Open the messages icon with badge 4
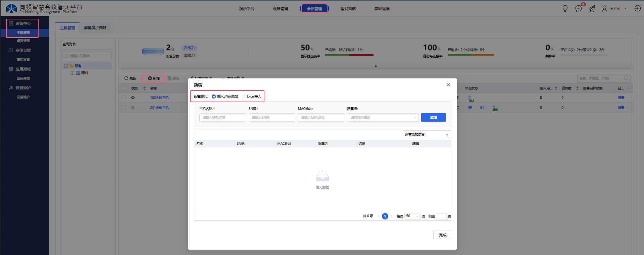This screenshot has width=644, height=255. [x=579, y=8]
